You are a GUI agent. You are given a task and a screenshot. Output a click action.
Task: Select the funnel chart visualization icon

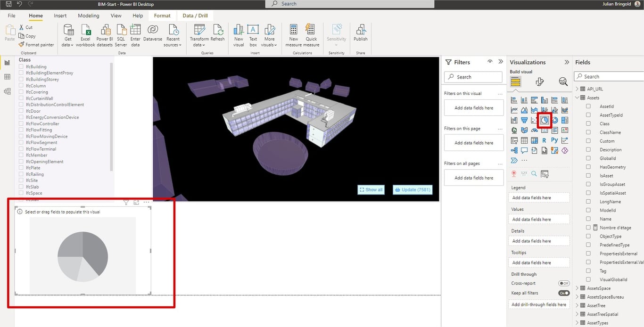pyautogui.click(x=524, y=120)
